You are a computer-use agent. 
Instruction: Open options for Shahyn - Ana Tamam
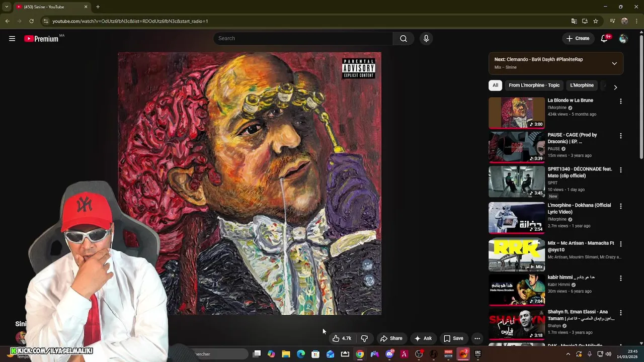[620, 313]
